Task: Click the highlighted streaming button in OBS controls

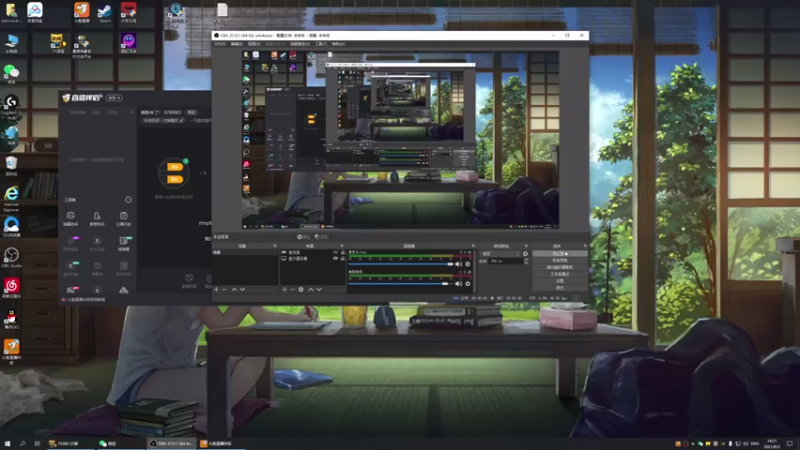Action: 560,254
